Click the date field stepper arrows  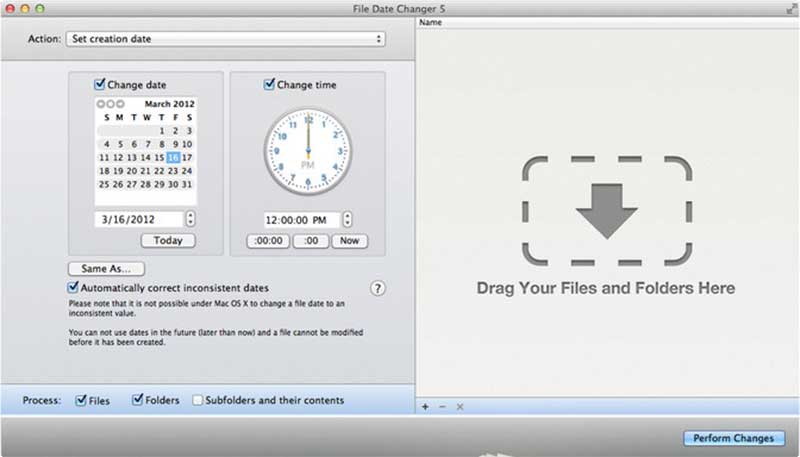[x=190, y=219]
